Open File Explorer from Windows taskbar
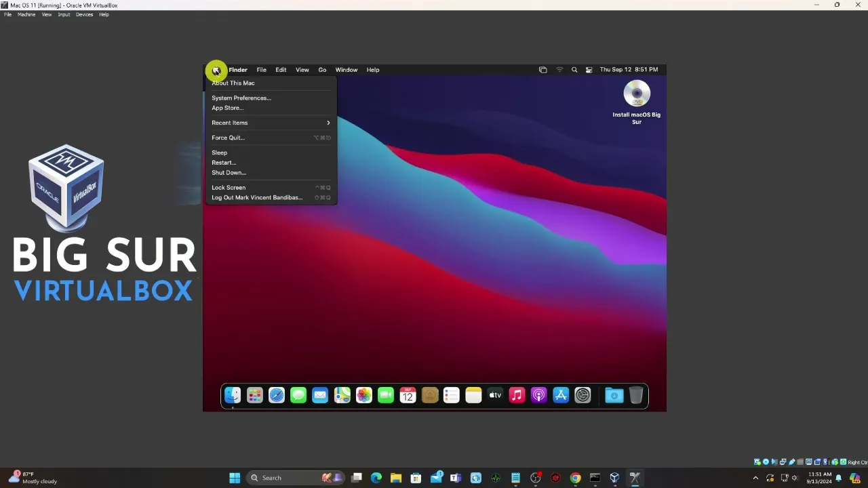 tap(396, 478)
